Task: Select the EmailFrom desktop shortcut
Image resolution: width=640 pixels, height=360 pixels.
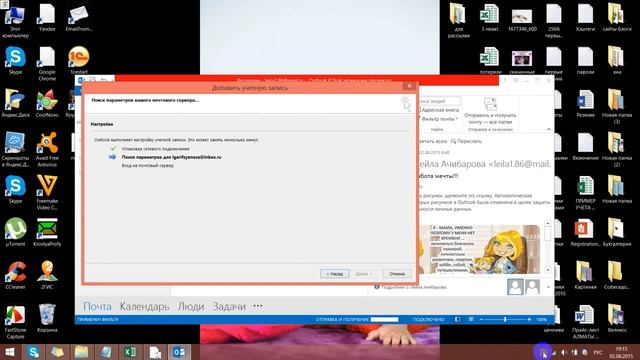Action: tap(78, 18)
